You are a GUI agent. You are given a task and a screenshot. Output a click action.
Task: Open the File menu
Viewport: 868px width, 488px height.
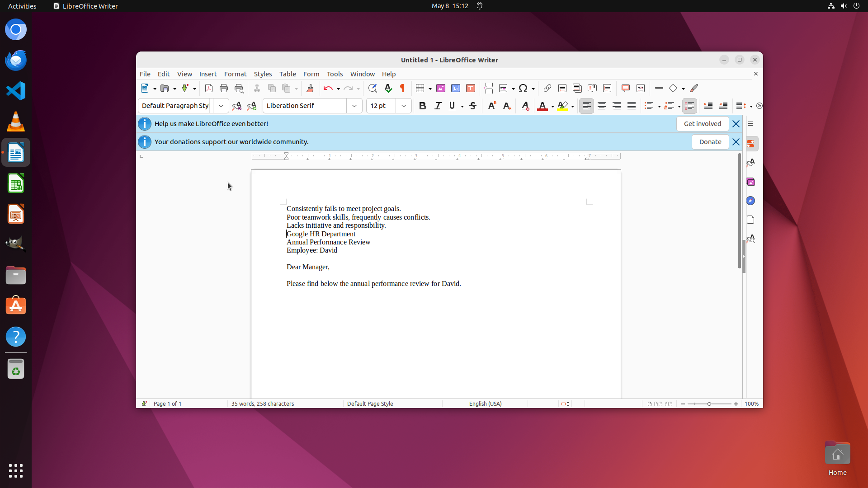tap(145, 74)
